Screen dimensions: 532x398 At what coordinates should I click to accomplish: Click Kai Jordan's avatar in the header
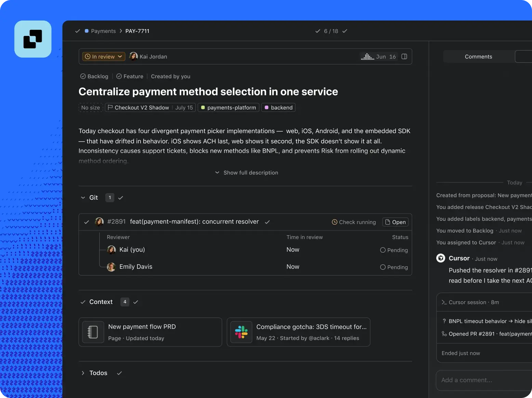(x=133, y=56)
